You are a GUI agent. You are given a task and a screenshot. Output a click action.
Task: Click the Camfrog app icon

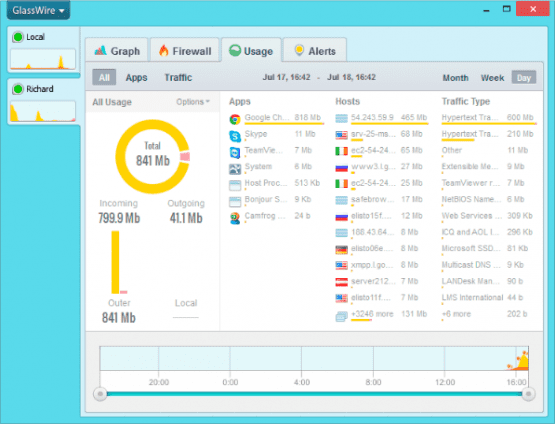[x=235, y=218]
